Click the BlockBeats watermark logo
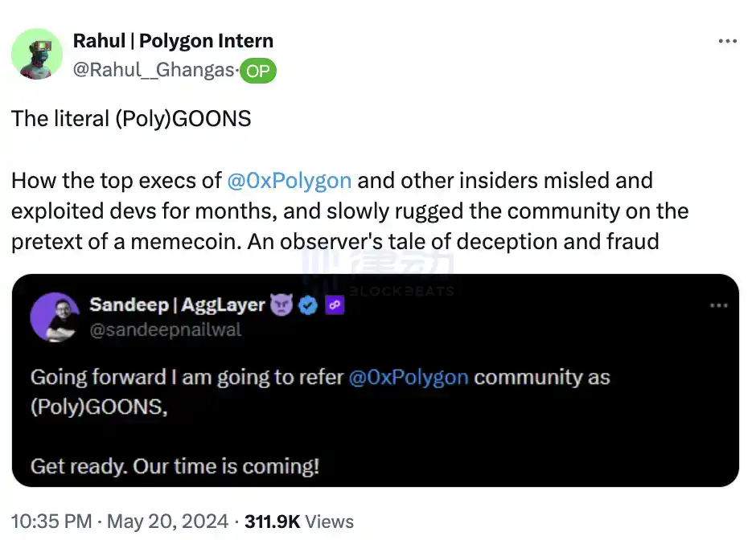The width and height of the screenshot is (756, 540). tap(378, 273)
